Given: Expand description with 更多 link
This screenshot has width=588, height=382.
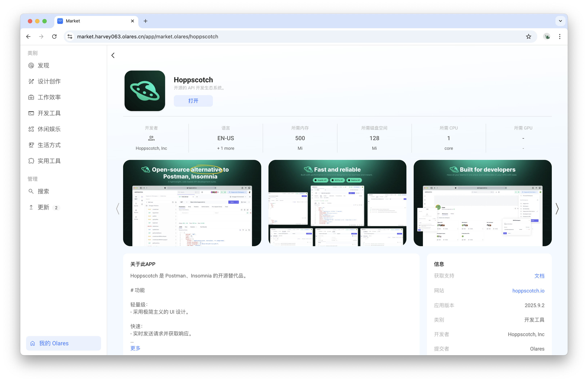Looking at the screenshot, I should coord(135,348).
